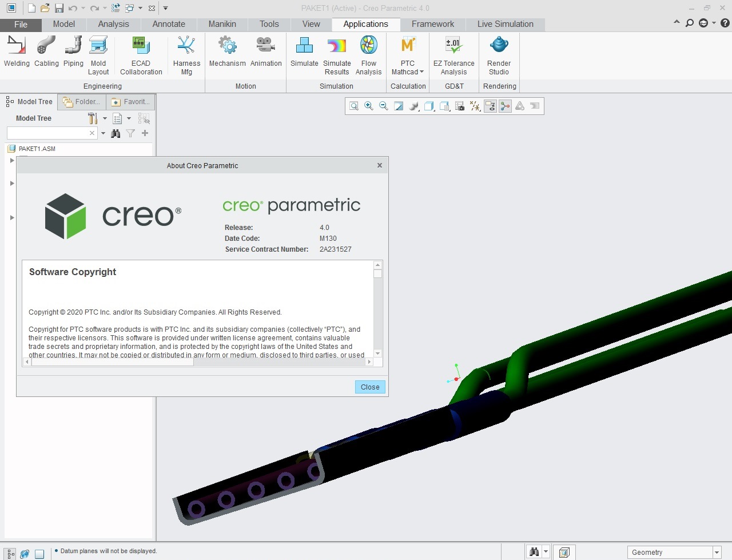The width and height of the screenshot is (732, 560).
Task: Open the Manikin ribbon tab
Action: click(222, 24)
